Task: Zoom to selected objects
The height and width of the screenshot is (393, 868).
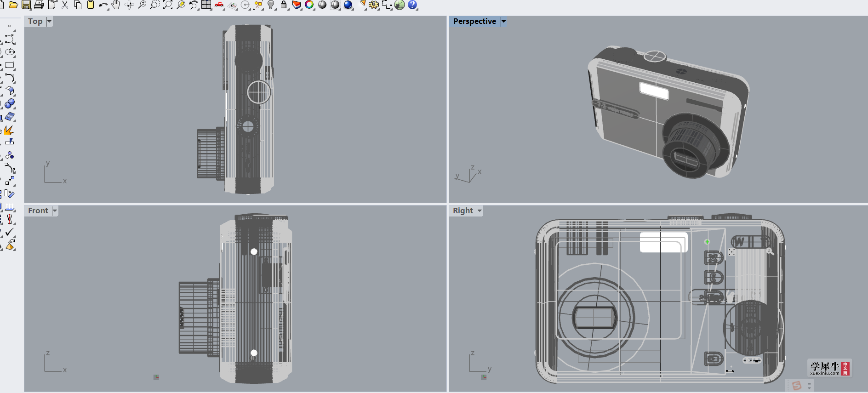Action: pyautogui.click(x=181, y=5)
